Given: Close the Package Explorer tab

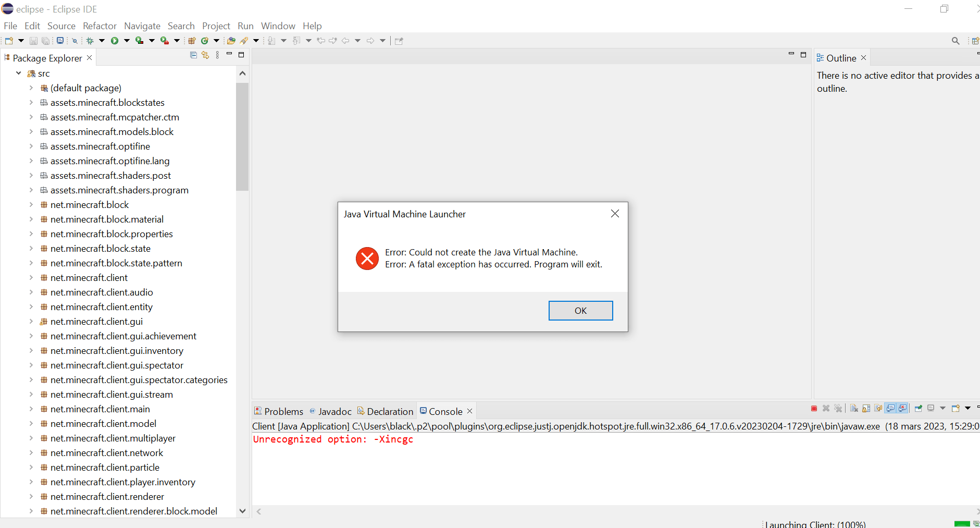Looking at the screenshot, I should coord(90,58).
